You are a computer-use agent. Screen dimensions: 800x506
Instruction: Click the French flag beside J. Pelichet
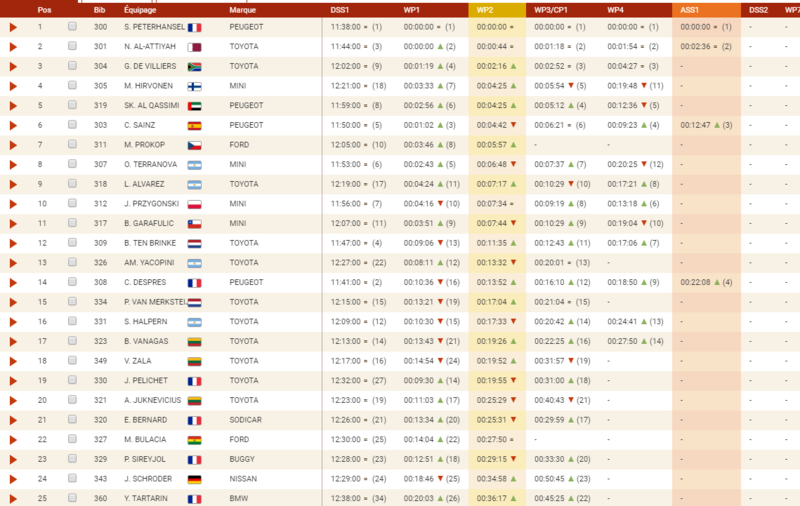click(194, 381)
